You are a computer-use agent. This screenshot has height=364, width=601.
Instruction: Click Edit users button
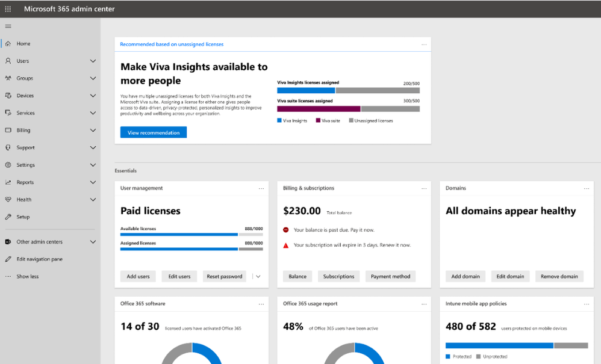(179, 276)
